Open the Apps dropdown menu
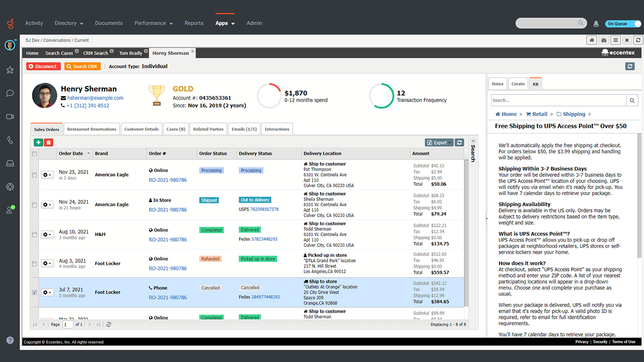Viewport: 644px width, 362px height. (x=225, y=23)
